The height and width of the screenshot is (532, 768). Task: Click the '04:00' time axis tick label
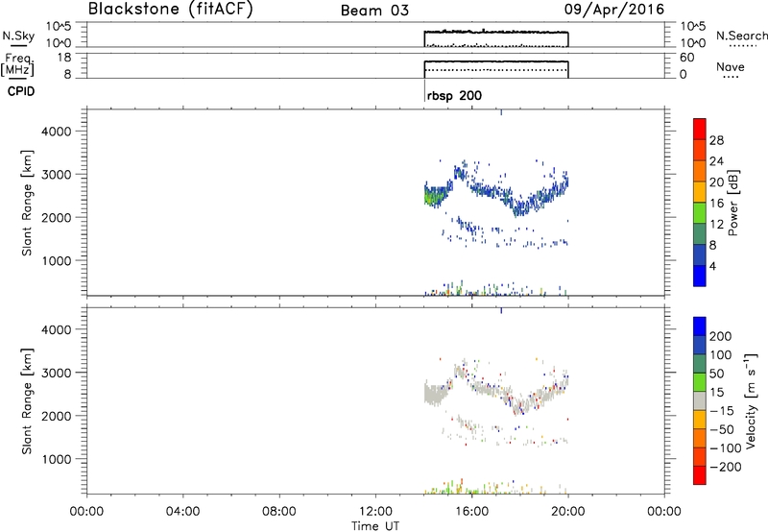[x=182, y=512]
